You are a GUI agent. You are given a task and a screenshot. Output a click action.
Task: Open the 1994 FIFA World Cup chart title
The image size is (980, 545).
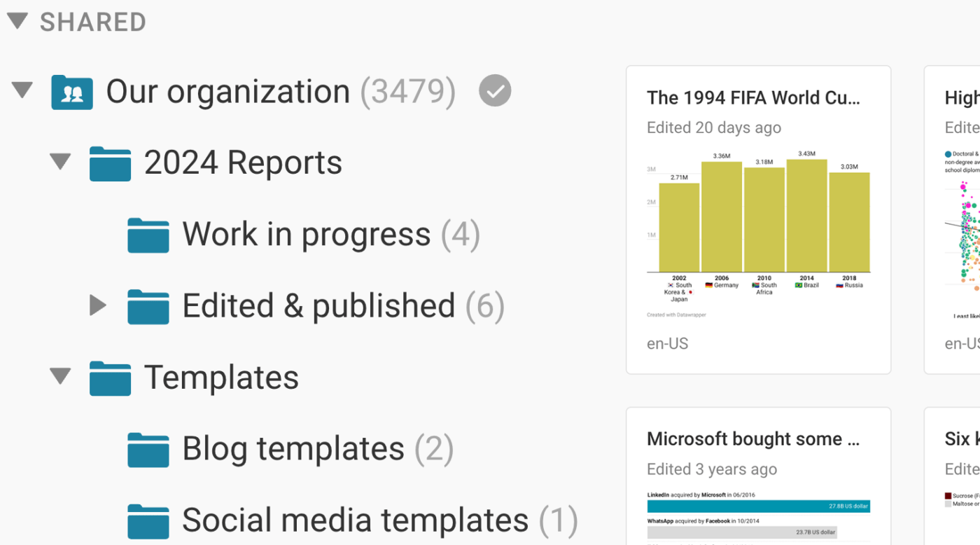pos(753,97)
